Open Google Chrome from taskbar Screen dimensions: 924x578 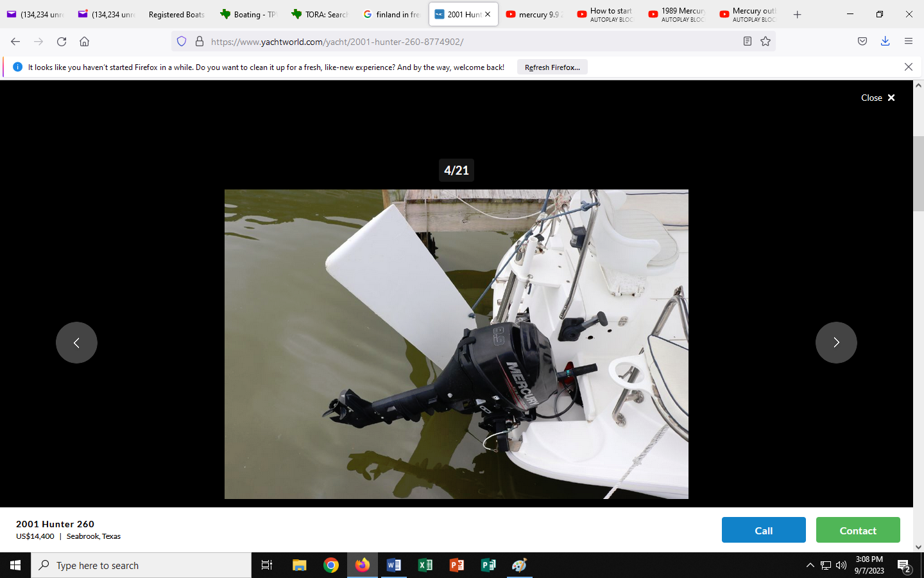tap(331, 565)
